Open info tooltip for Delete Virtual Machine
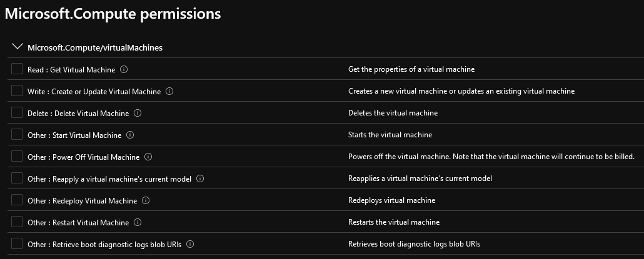Screen dimensions: 644x259 click(x=138, y=113)
